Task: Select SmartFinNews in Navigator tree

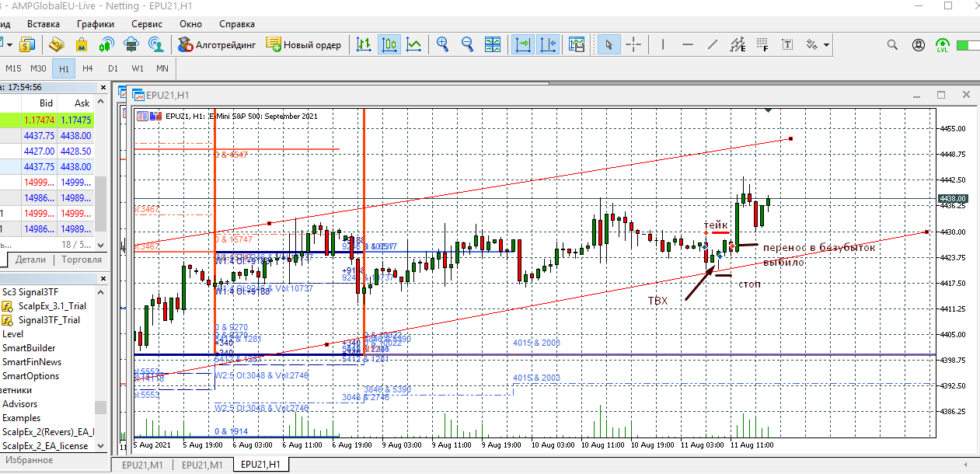Action: point(31,362)
